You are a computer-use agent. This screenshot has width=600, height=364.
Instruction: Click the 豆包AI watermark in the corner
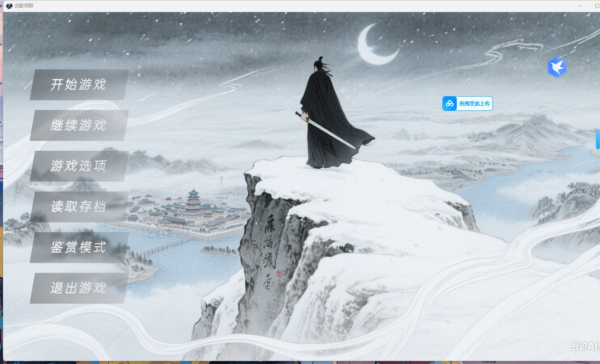(585, 346)
